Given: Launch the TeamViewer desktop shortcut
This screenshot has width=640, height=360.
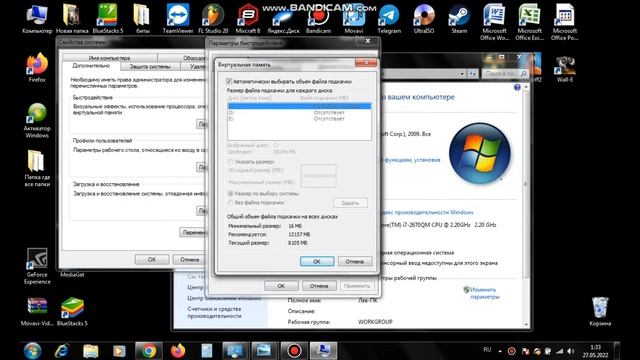Looking at the screenshot, I should (178, 19).
